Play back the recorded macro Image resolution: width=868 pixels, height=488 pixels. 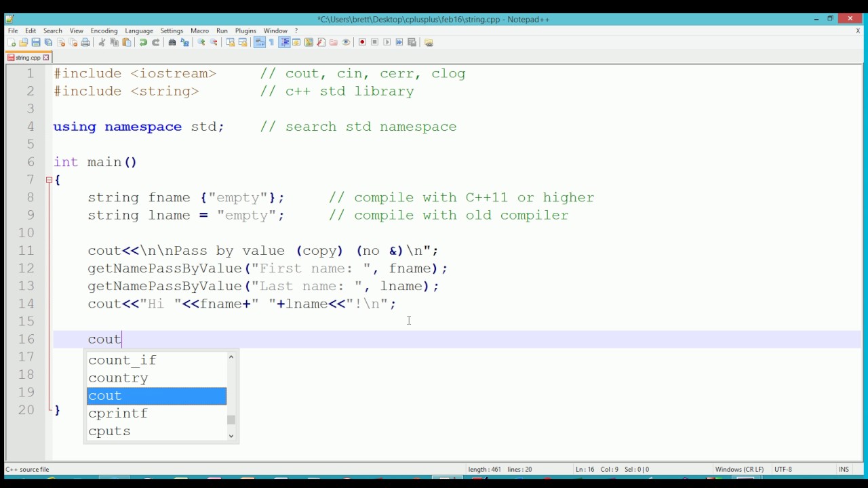coord(387,42)
